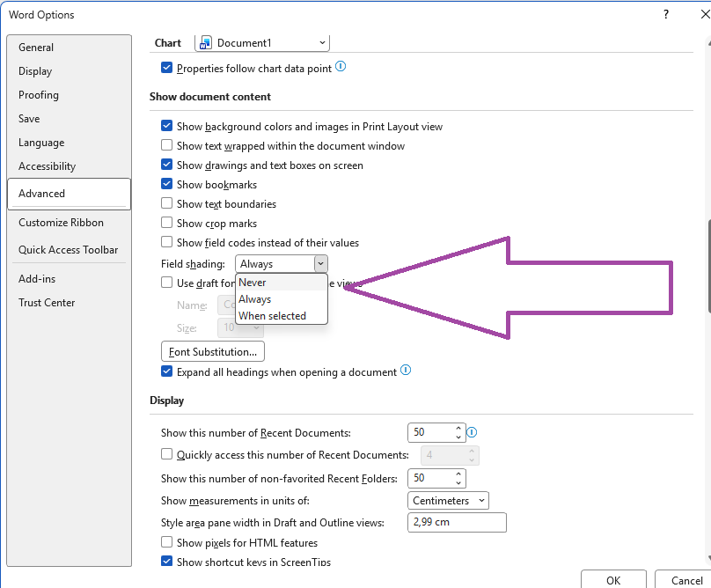711x588 pixels.
Task: Click the Cancel button
Action: pos(685,580)
